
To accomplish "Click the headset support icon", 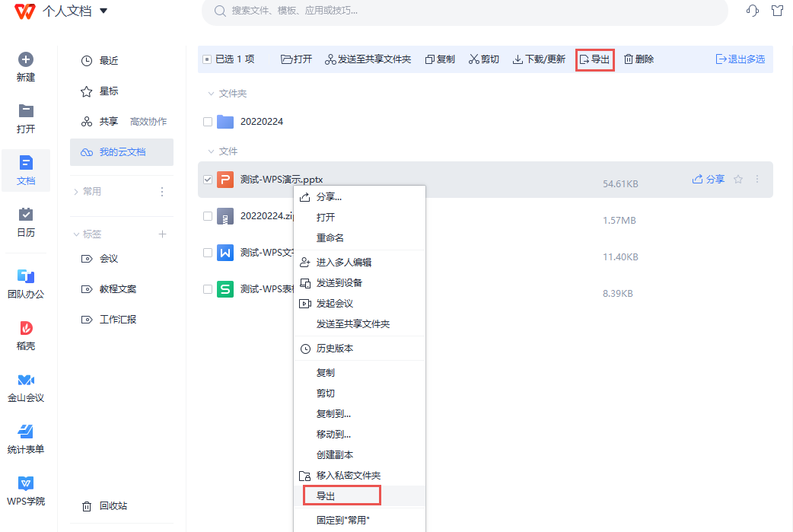I will (x=753, y=11).
